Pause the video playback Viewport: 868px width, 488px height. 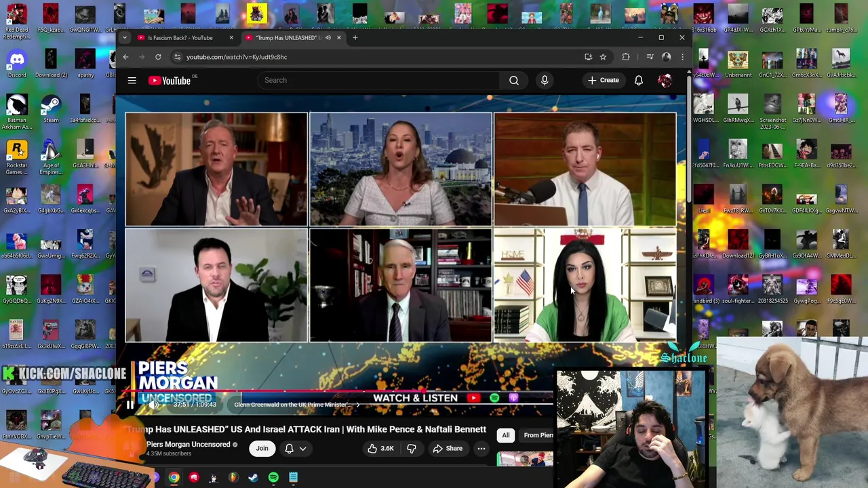pos(130,405)
